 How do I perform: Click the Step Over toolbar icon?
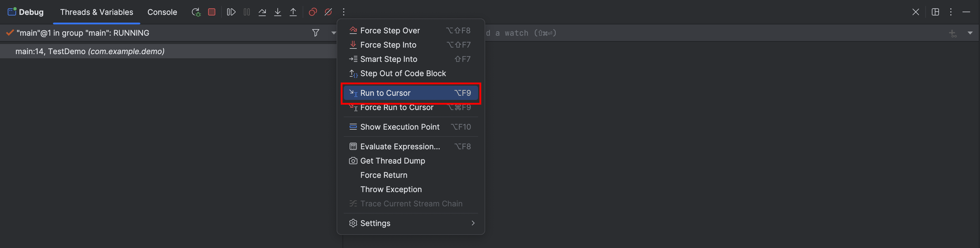tap(262, 12)
